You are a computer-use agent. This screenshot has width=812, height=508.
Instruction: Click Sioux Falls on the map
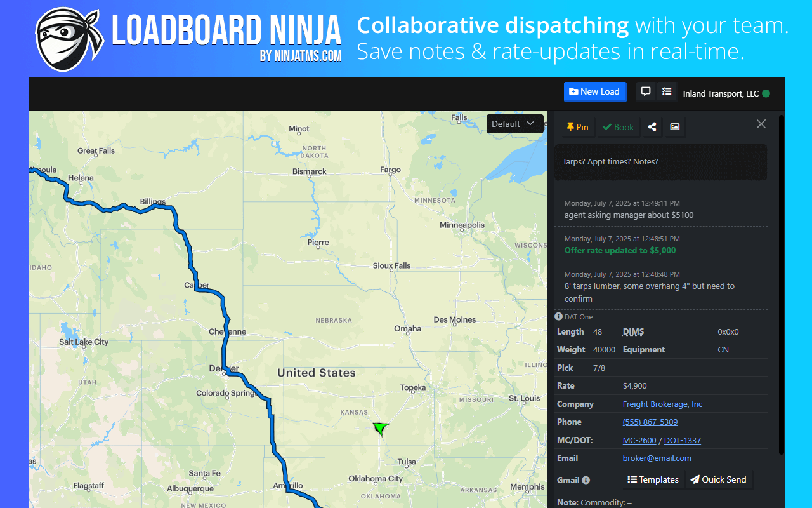[391, 266]
